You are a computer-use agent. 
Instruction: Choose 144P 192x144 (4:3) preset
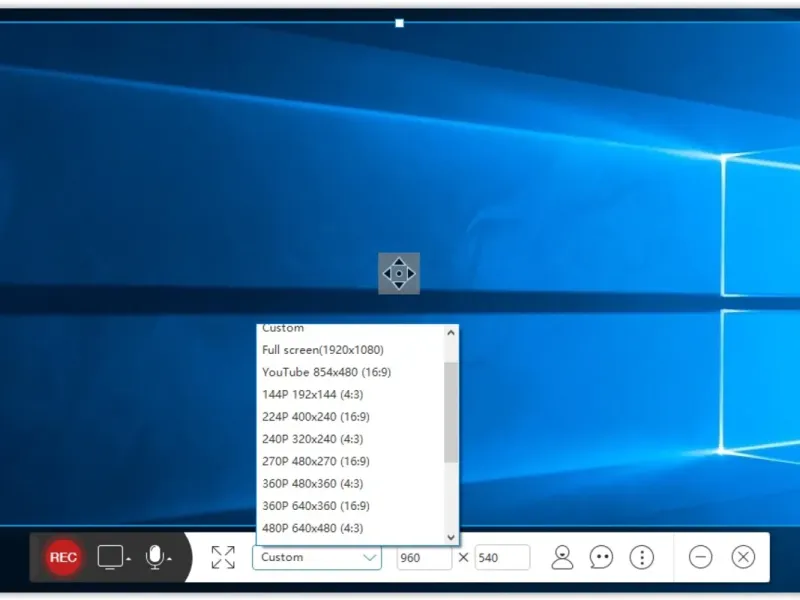(x=351, y=394)
